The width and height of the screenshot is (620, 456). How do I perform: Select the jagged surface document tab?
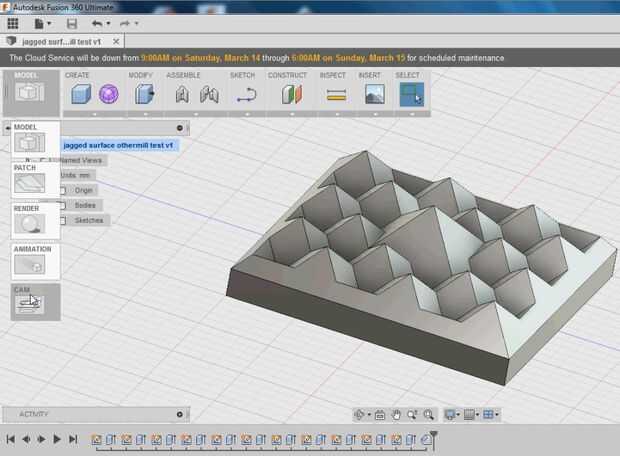click(x=62, y=41)
